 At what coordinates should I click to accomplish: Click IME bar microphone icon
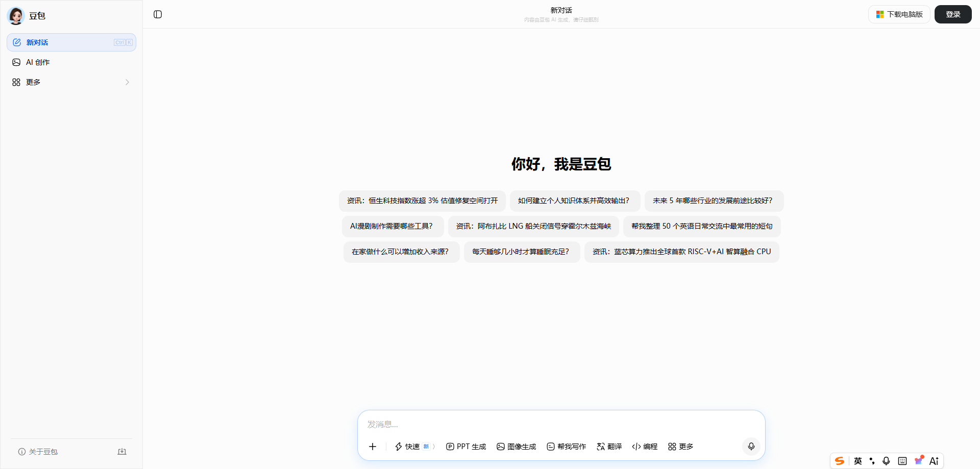tap(886, 461)
